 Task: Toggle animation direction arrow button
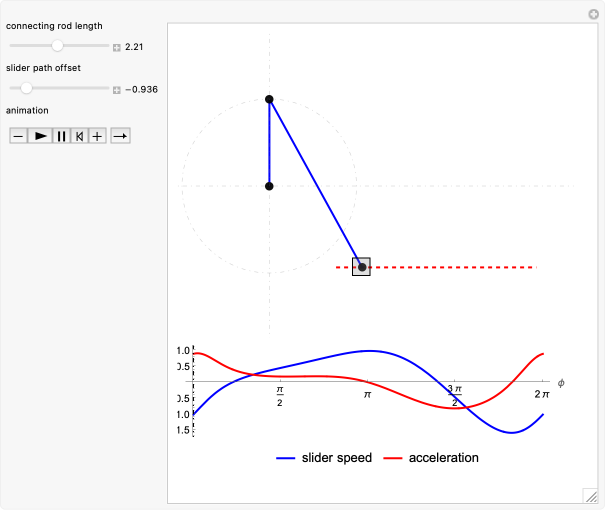tap(120, 136)
